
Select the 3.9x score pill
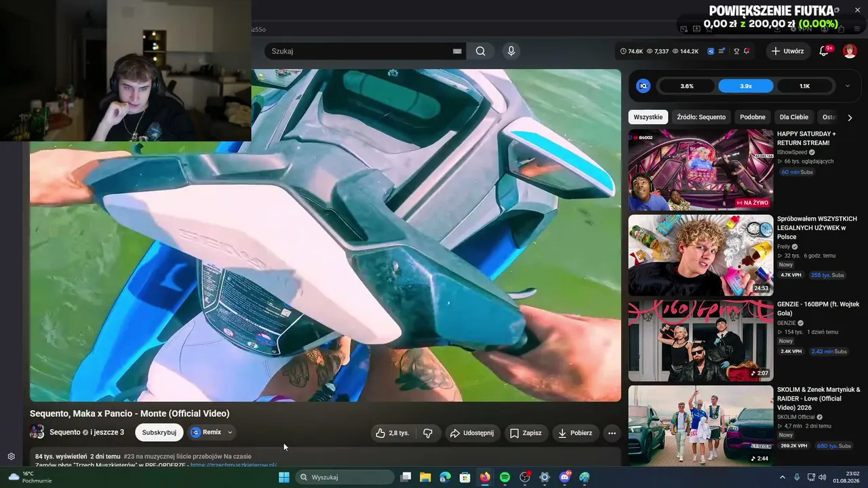pyautogui.click(x=746, y=86)
